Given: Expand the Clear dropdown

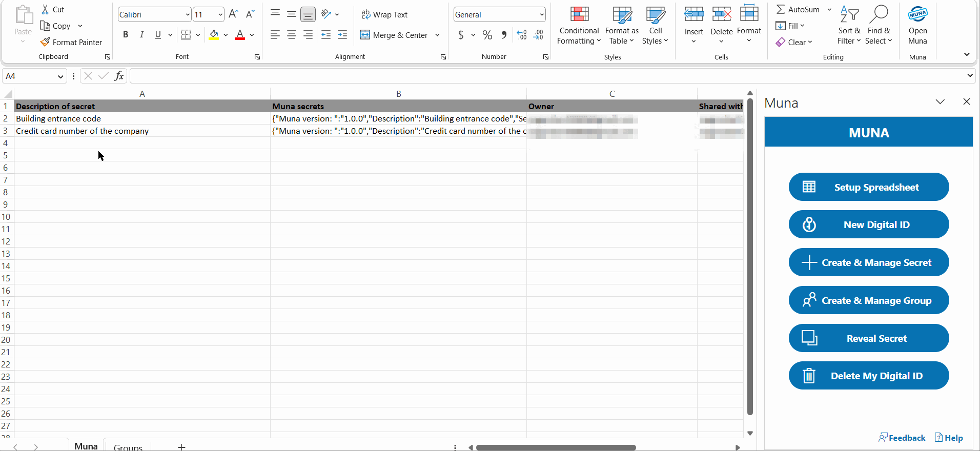Looking at the screenshot, I should tap(810, 42).
